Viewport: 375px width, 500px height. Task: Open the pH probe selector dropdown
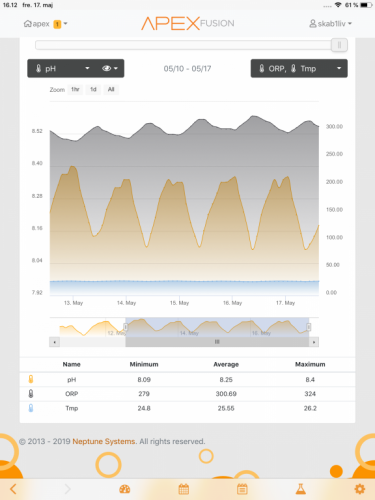tap(62, 69)
